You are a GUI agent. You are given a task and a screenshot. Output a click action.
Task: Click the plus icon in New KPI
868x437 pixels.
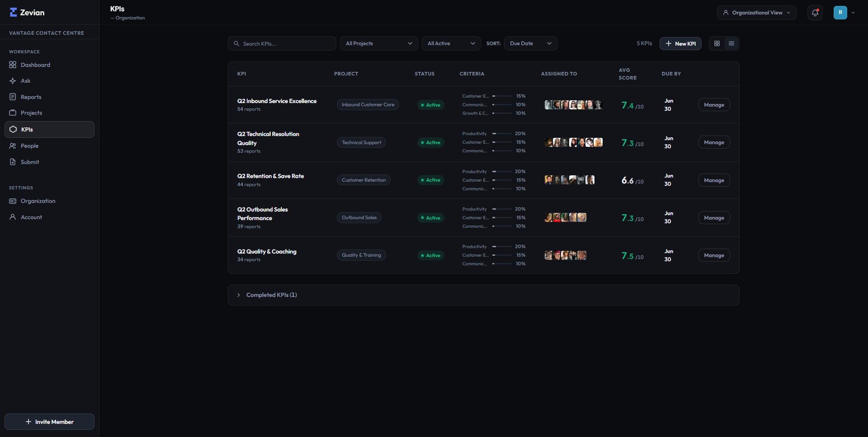pos(669,43)
